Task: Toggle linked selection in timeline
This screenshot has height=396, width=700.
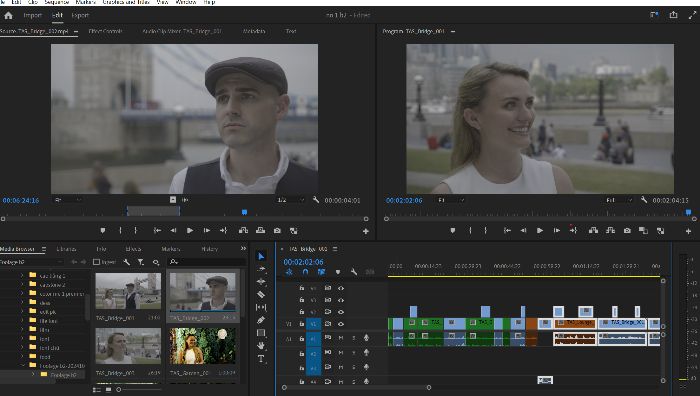Action: (321, 271)
